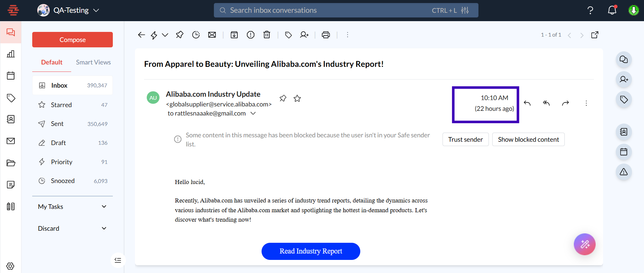The width and height of the screenshot is (644, 273).
Task: Archive this email using toolbar icon
Action: pos(234,35)
